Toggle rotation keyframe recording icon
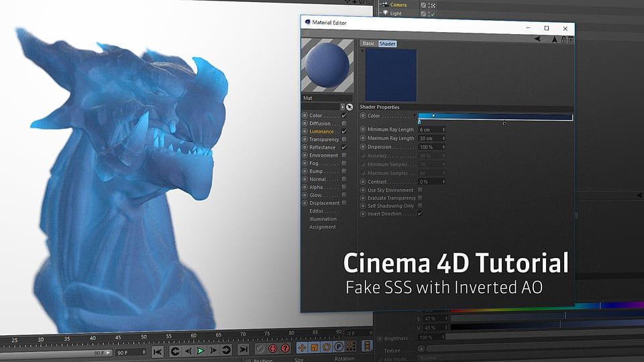 tap(327, 347)
